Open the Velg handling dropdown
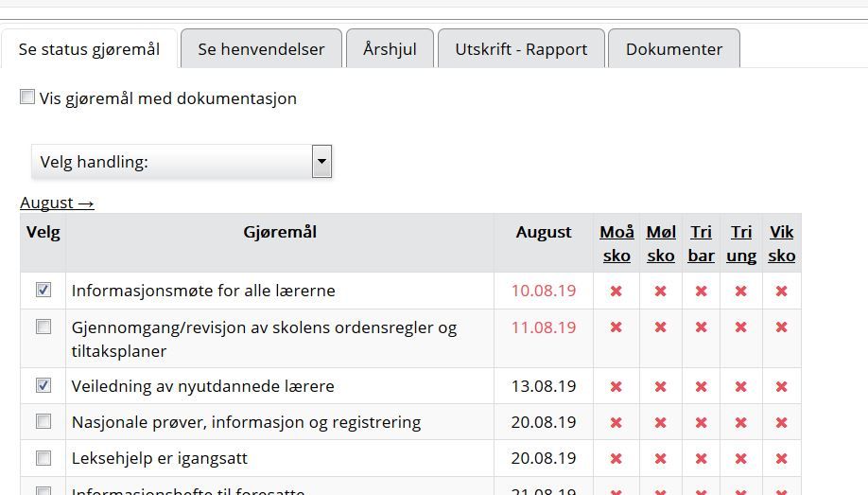The height and width of the screenshot is (495, 868). click(172, 162)
